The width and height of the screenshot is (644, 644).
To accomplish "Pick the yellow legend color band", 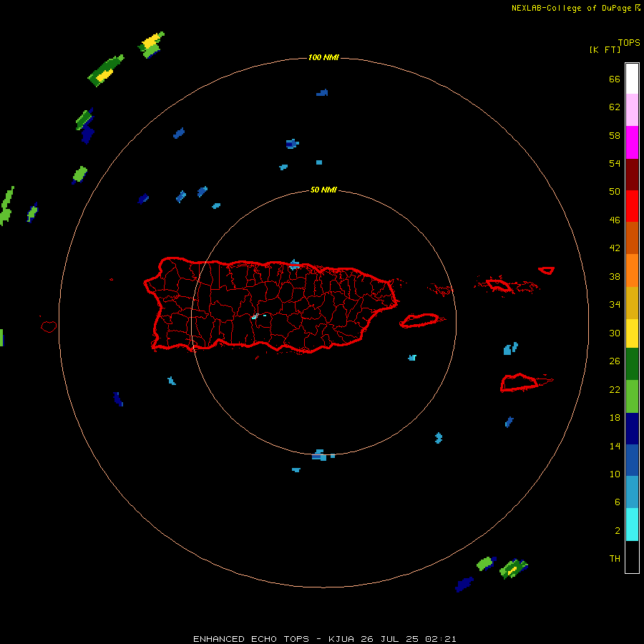I will click(x=632, y=333).
